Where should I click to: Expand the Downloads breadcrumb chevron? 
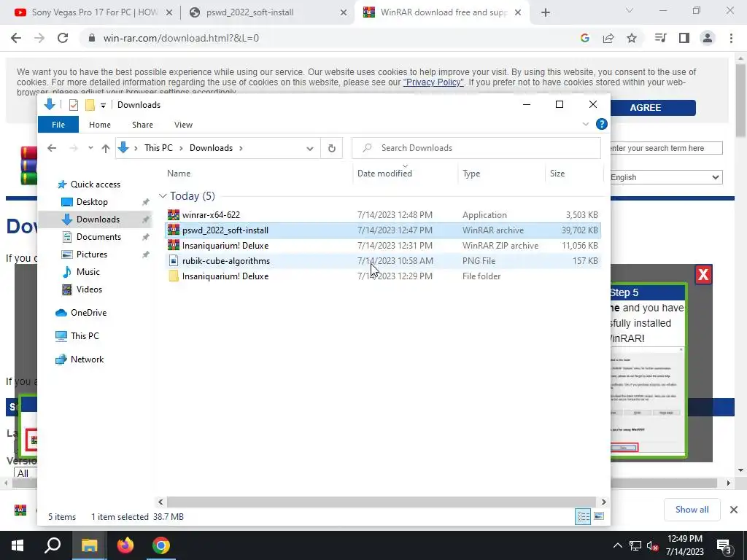(x=241, y=148)
